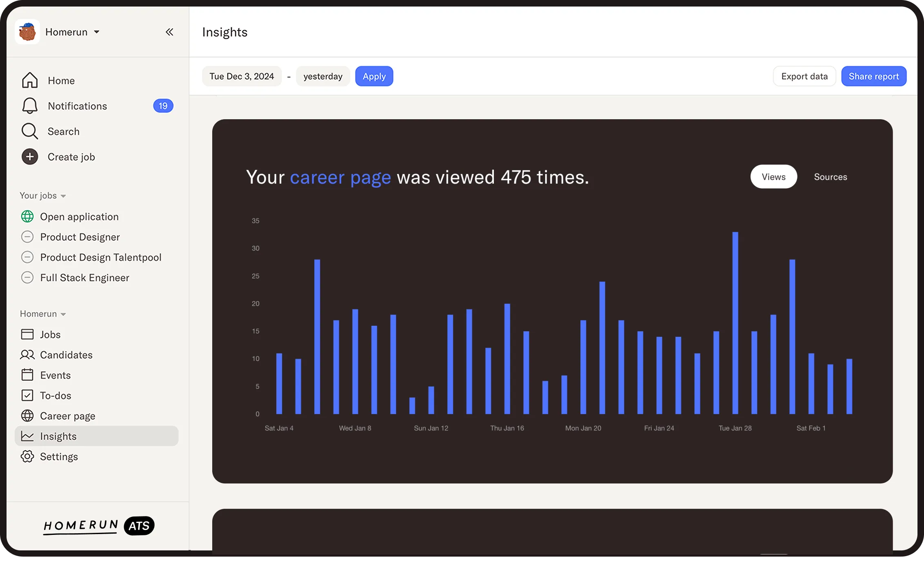
Task: Click the start date field
Action: pos(242,76)
